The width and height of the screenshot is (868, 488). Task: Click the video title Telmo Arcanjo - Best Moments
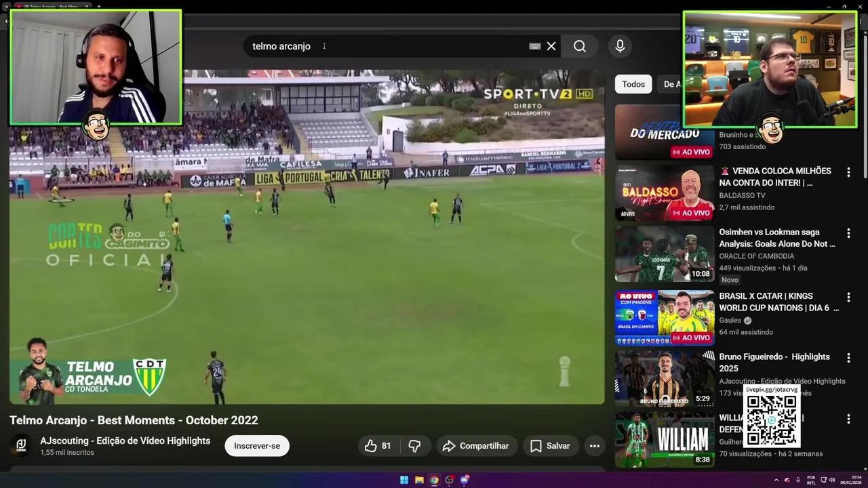[x=134, y=420]
